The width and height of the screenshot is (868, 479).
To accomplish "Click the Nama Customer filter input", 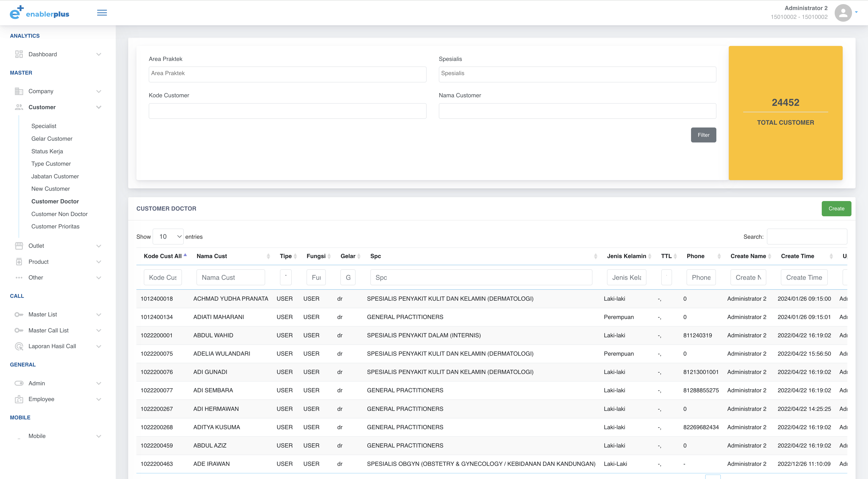I will [x=577, y=111].
